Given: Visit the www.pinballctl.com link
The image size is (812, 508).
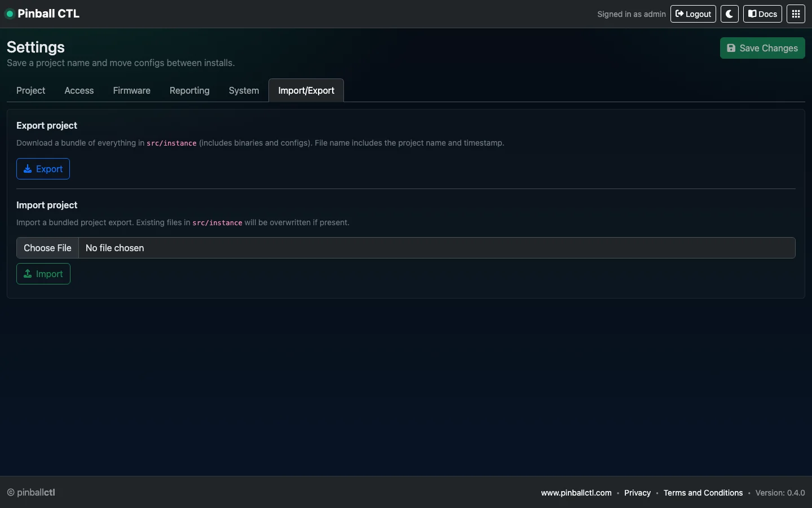Looking at the screenshot, I should pyautogui.click(x=575, y=493).
